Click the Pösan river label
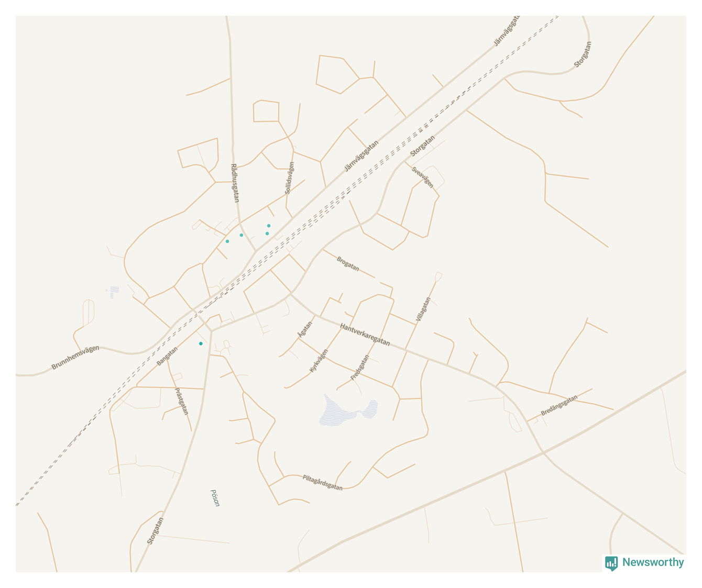 215,498
